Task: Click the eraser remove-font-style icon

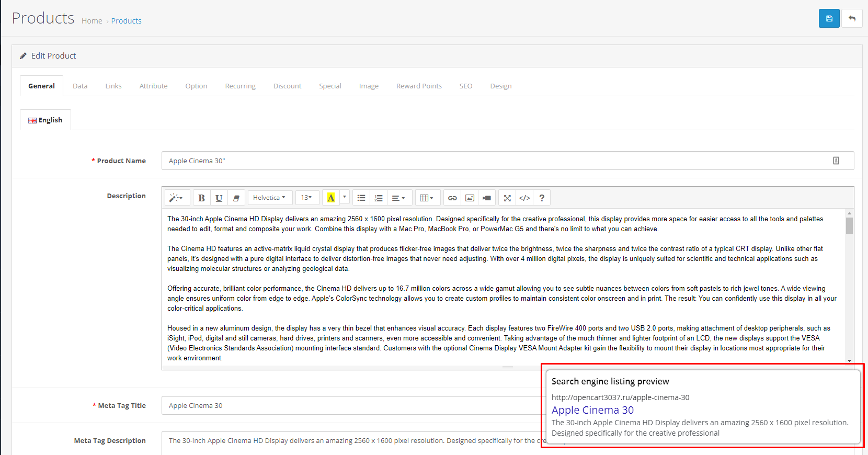Action: click(236, 198)
